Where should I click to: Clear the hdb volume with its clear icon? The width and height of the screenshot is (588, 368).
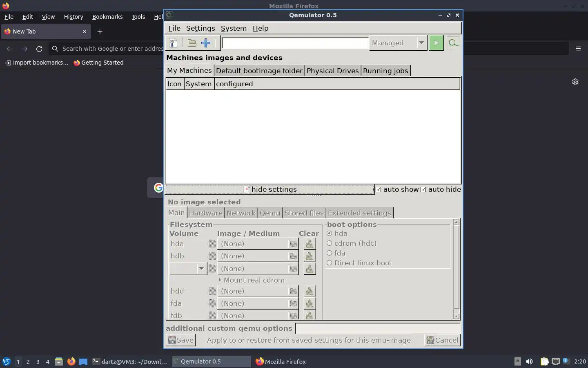[310, 256]
